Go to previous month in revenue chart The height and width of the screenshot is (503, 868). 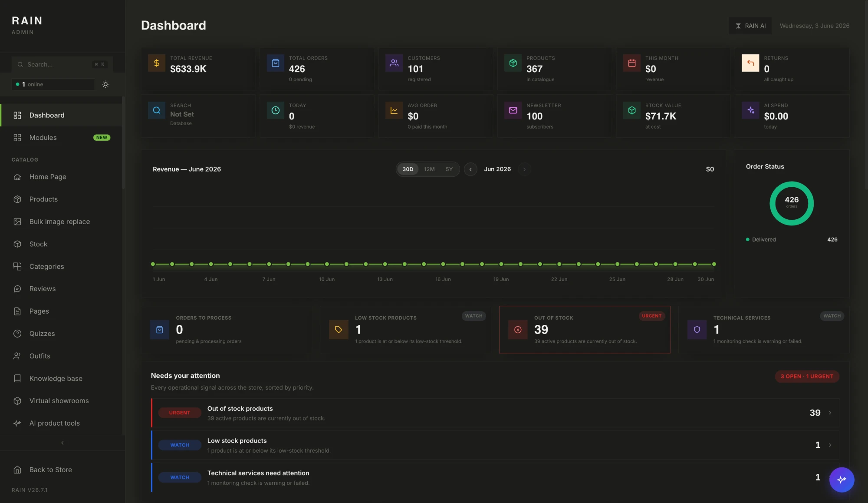click(470, 169)
